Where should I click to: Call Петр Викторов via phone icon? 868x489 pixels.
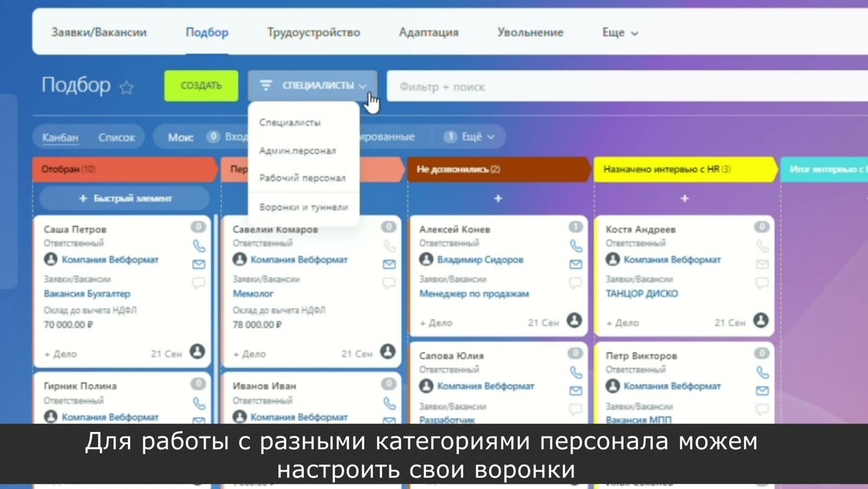click(x=762, y=372)
